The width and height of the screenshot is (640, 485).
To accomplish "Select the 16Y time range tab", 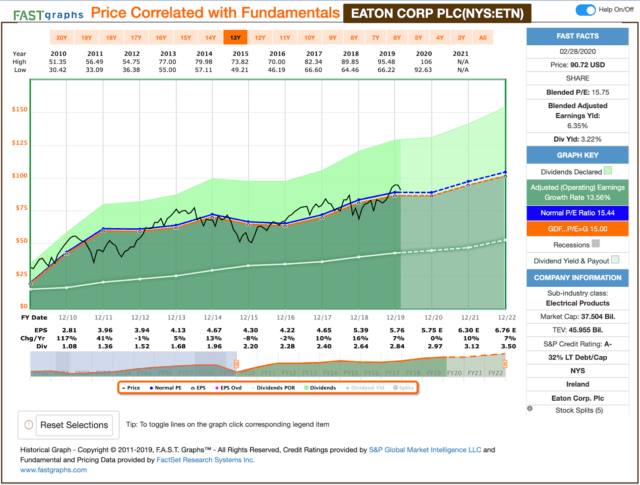I will click(161, 38).
